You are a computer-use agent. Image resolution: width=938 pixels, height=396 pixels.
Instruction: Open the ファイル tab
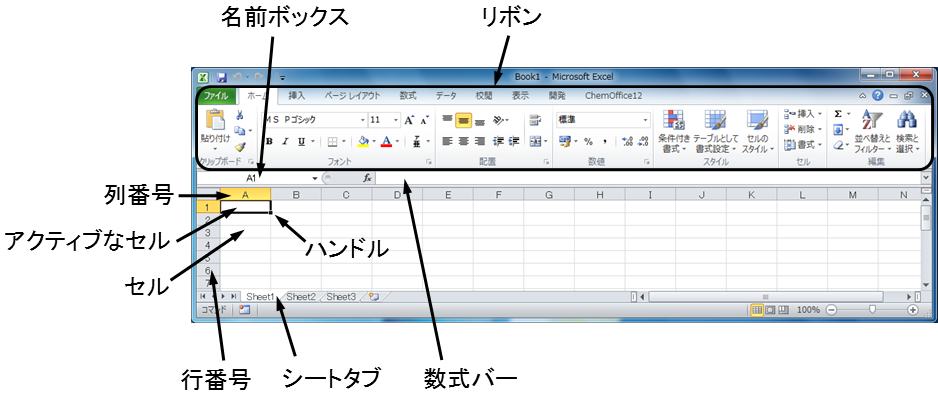[x=215, y=95]
